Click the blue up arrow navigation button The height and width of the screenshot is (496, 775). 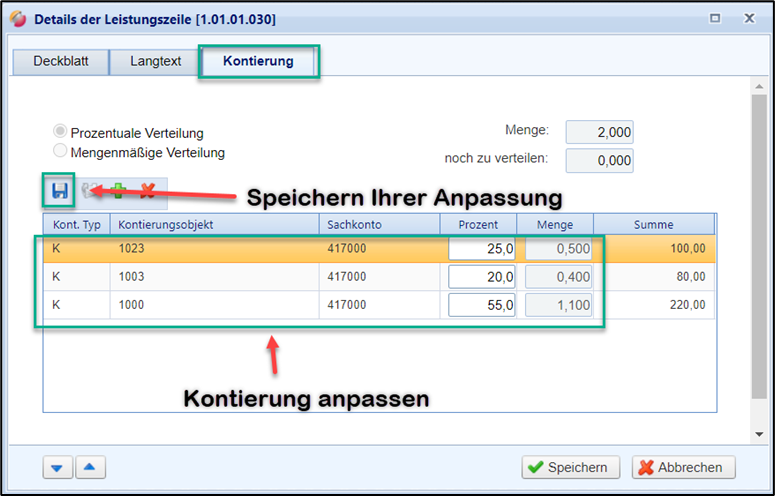[x=89, y=467]
